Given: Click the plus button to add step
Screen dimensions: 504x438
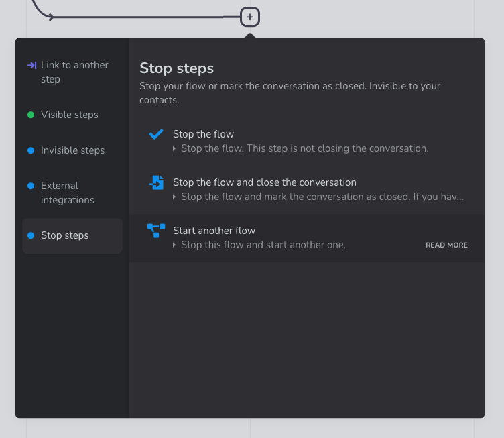Looking at the screenshot, I should pos(249,17).
